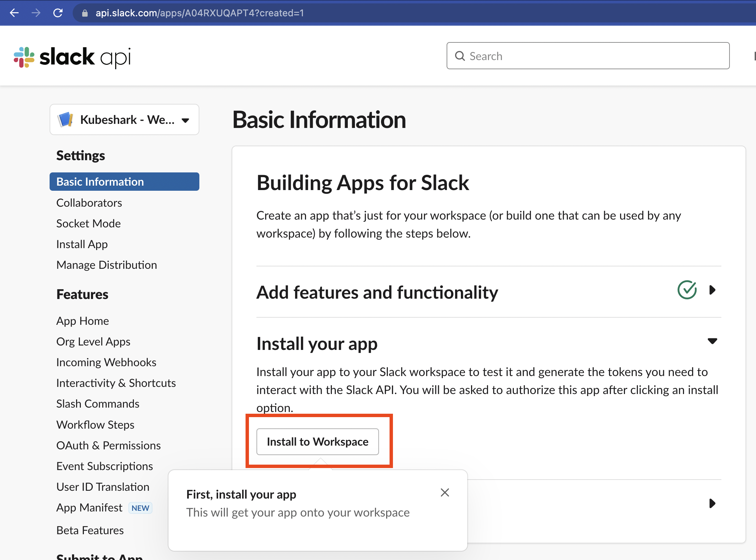756x560 pixels.
Task: Open Socket Mode settings
Action: pyautogui.click(x=88, y=223)
